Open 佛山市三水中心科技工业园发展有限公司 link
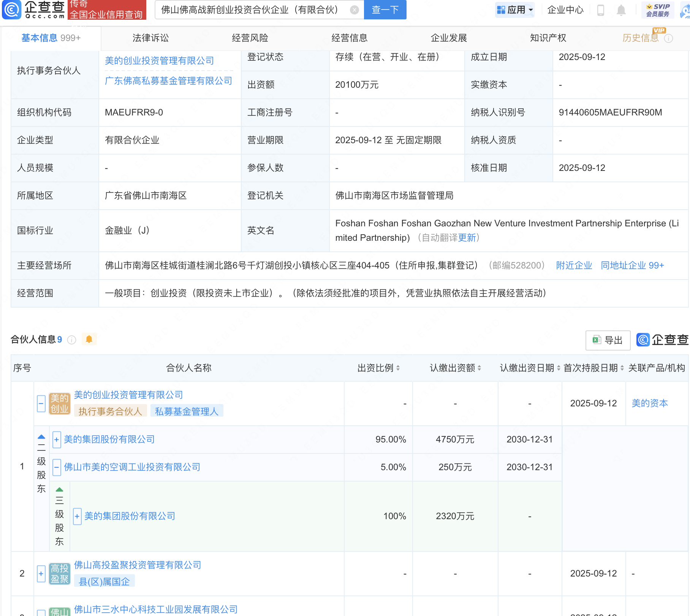Screen dimensions: 690x616 pyautogui.click(x=156, y=610)
